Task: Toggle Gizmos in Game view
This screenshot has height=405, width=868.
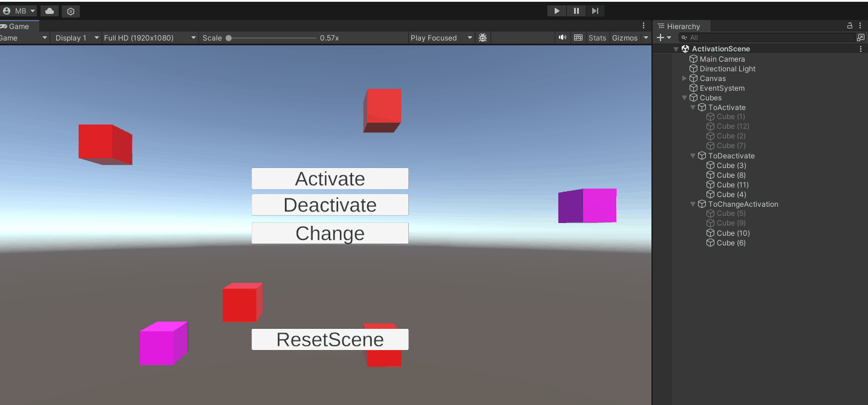Action: click(625, 37)
